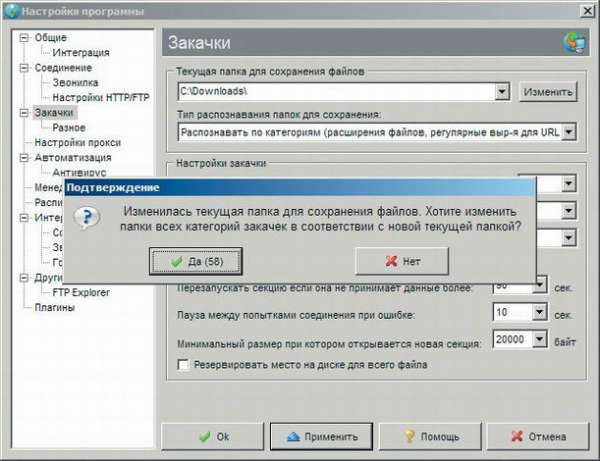Viewport: 600px width, 461px height.
Task: Collapse the Соединение tree node
Action: [24, 68]
